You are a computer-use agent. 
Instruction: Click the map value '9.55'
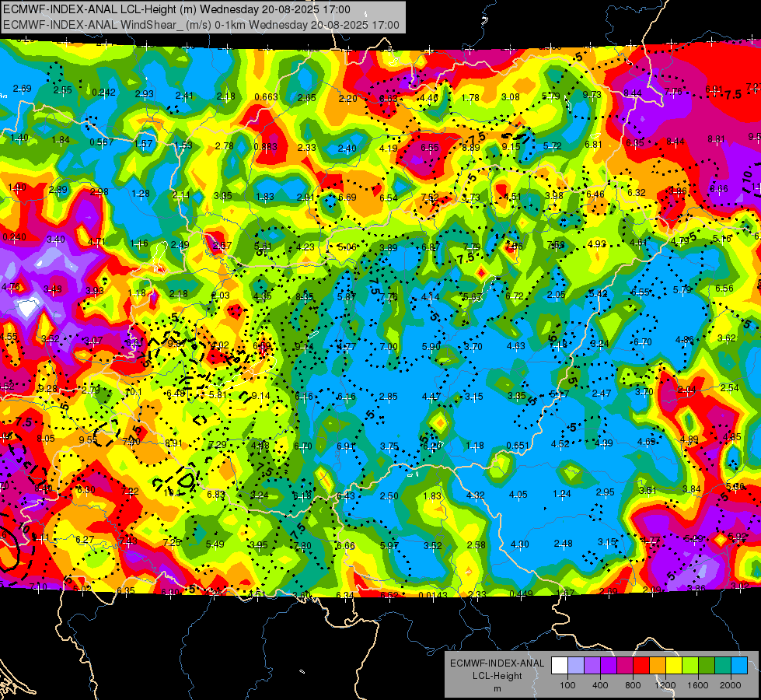(x=89, y=439)
